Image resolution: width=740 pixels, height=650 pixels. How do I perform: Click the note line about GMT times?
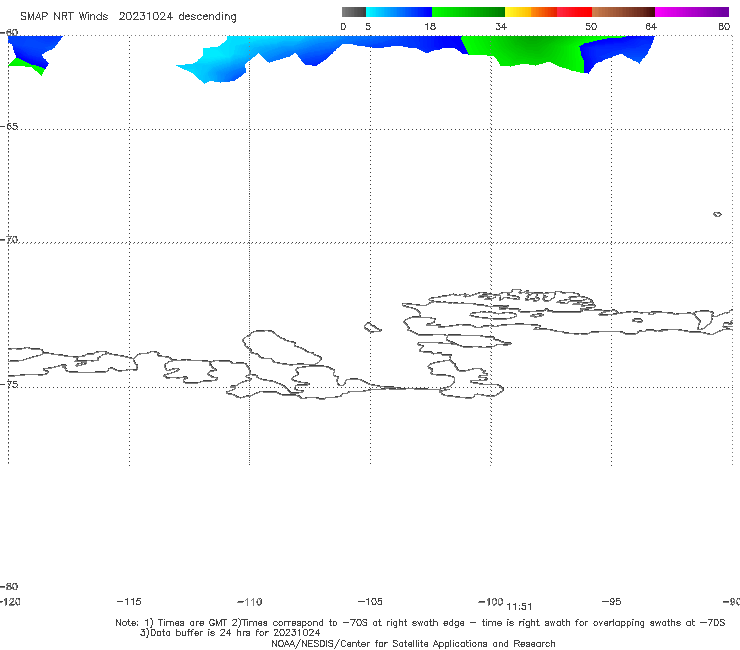coord(420,623)
